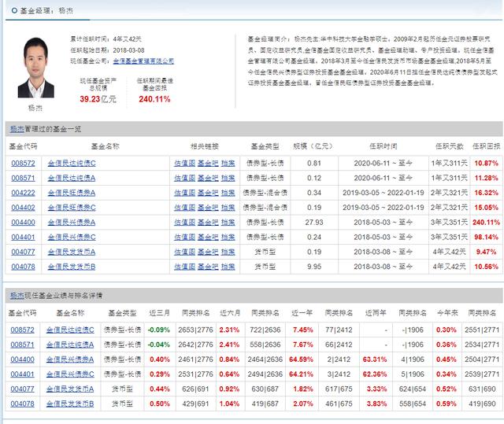Viewport: 504px width, 424px height.
Task: Open 金信民达纯债C in performance ranking table
Action: [70, 330]
